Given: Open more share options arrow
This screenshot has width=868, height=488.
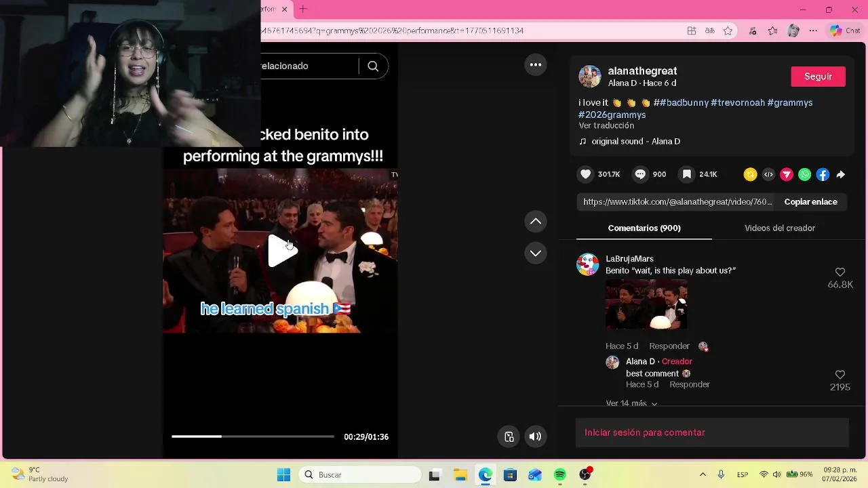Looking at the screenshot, I should 841,174.
